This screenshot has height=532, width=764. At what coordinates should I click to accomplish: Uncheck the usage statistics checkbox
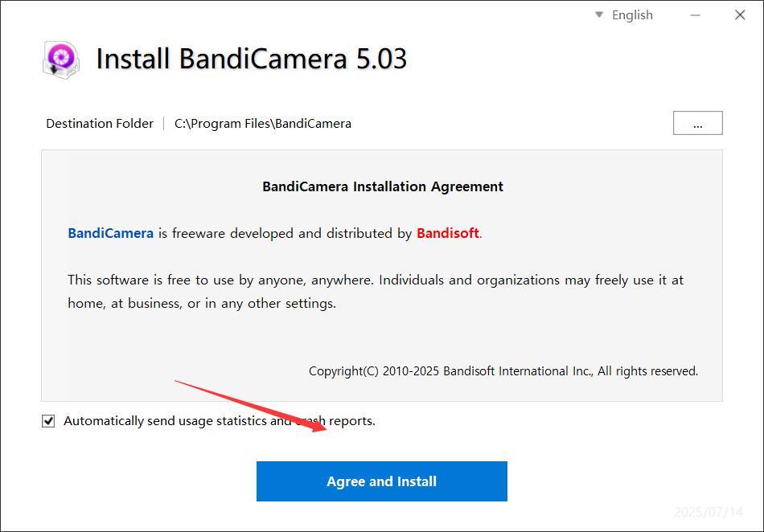click(x=49, y=421)
